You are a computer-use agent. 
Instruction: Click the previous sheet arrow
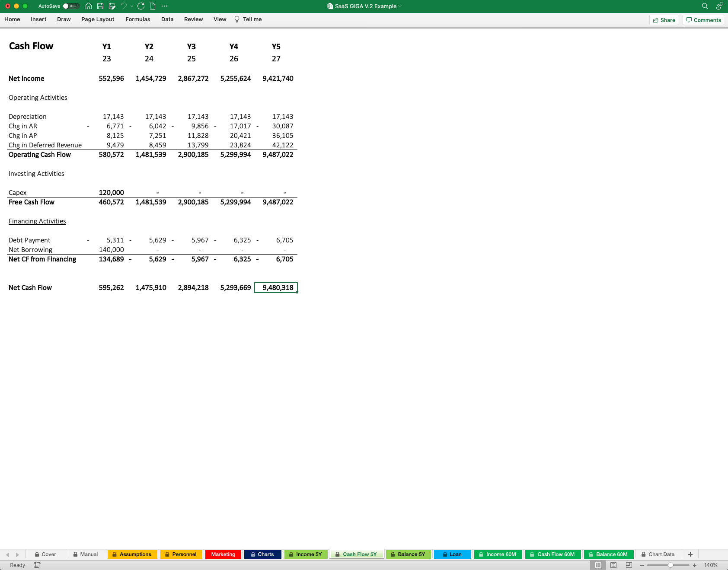(x=7, y=554)
